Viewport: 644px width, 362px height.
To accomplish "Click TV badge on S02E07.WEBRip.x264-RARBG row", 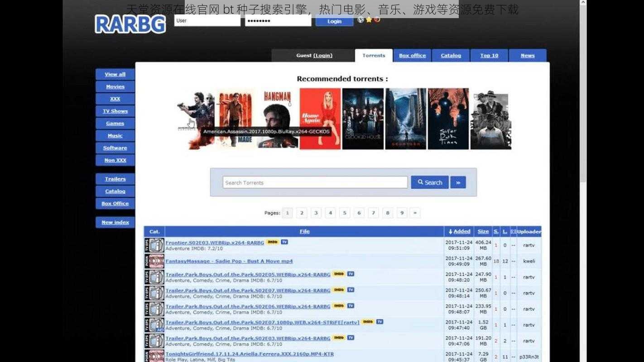I will coord(351,290).
